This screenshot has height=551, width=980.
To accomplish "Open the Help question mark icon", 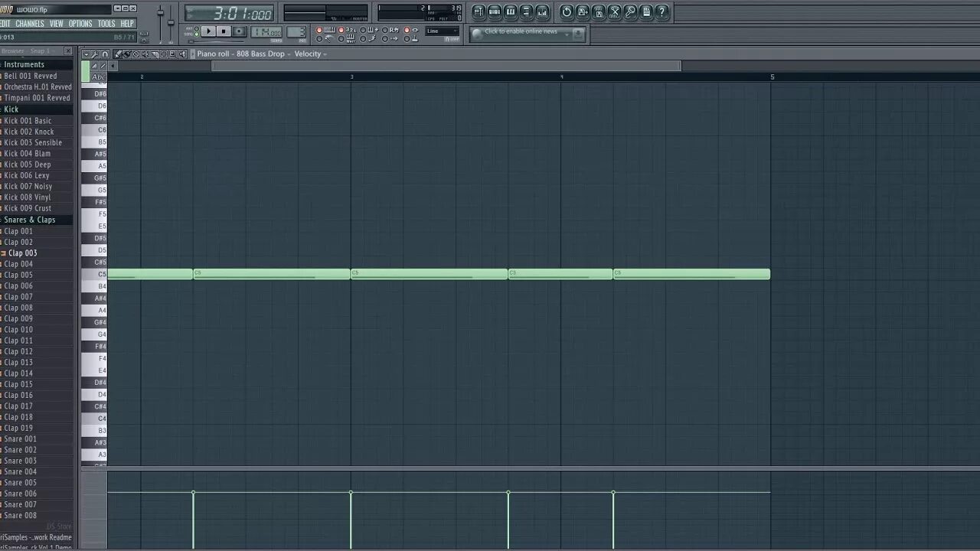I will pos(661,11).
